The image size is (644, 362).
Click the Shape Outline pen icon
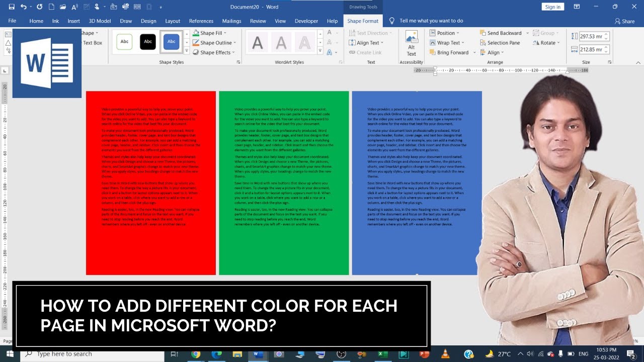point(196,43)
